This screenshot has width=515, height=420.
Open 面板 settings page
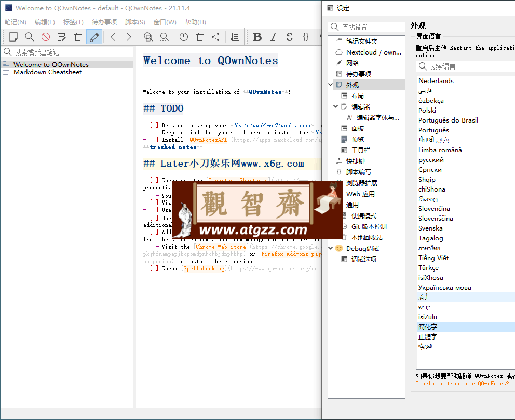(357, 128)
